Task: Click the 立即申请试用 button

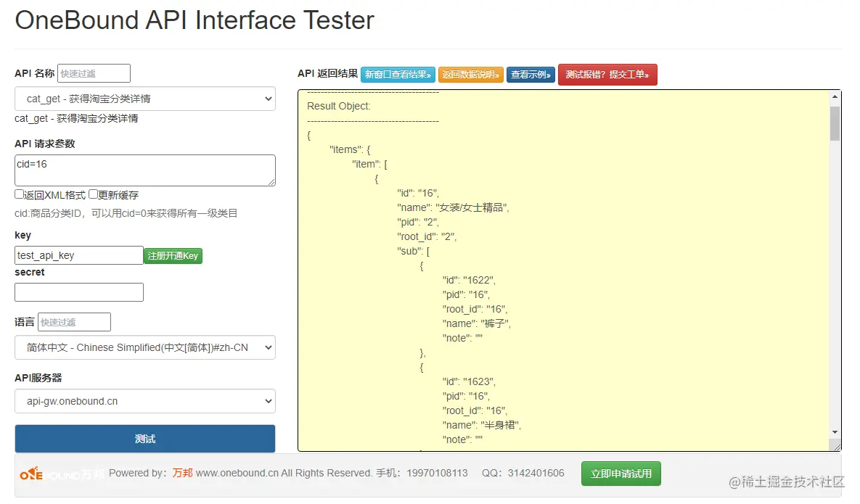Action: tap(621, 474)
